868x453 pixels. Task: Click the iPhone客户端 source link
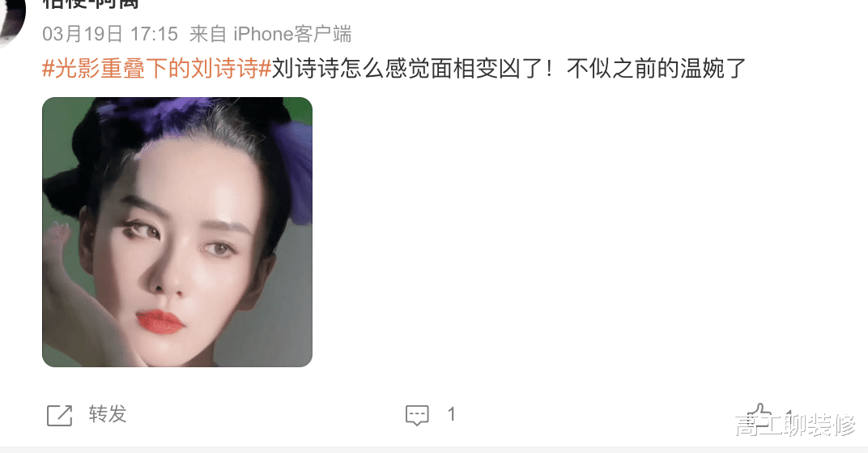tap(292, 34)
